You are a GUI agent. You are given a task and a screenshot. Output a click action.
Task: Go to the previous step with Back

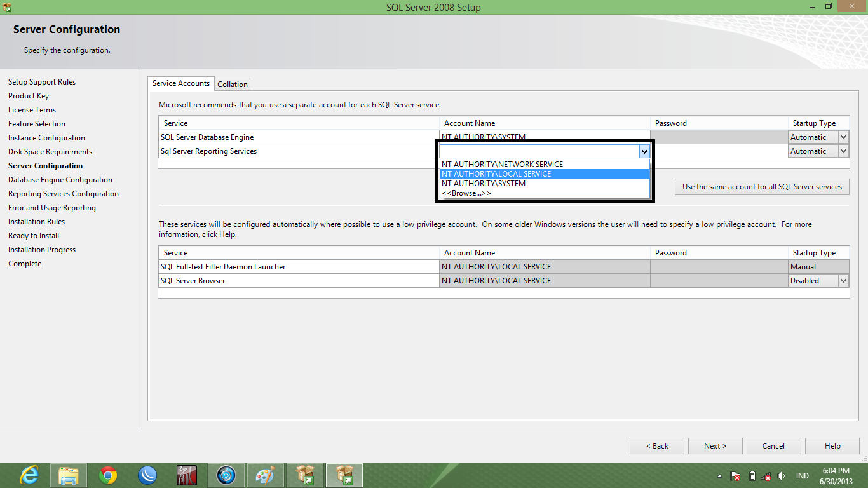click(657, 446)
